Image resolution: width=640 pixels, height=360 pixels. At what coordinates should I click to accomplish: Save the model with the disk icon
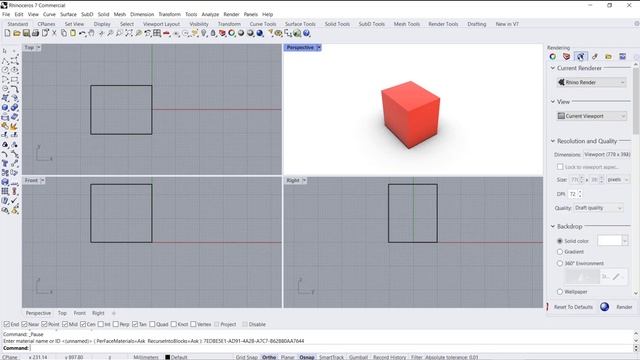click(26, 33)
